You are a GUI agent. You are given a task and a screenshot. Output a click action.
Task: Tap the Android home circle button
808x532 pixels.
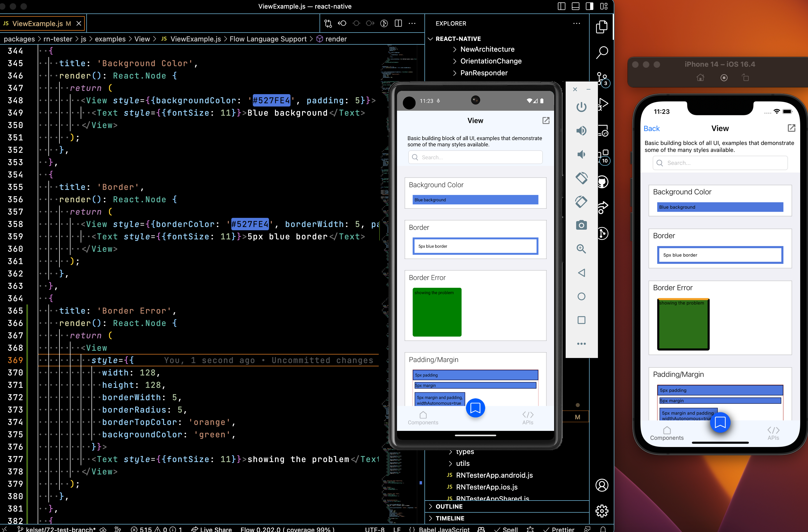coord(582,296)
